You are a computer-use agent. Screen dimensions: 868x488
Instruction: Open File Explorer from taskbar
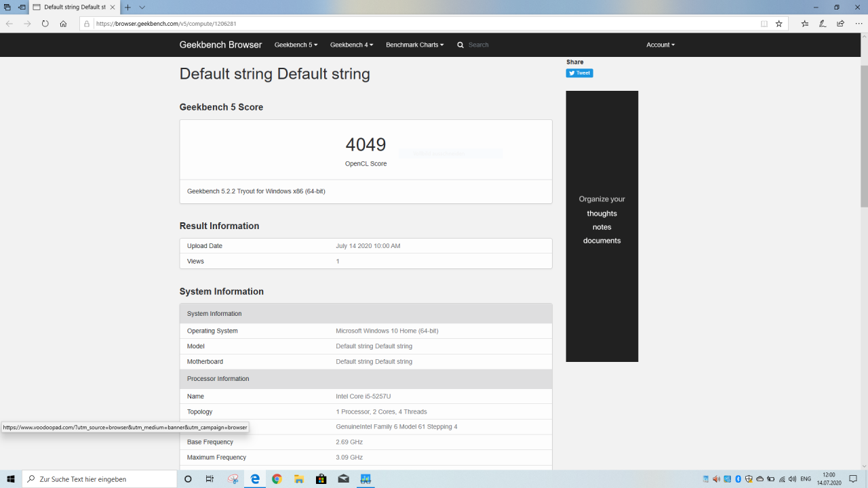point(299,479)
